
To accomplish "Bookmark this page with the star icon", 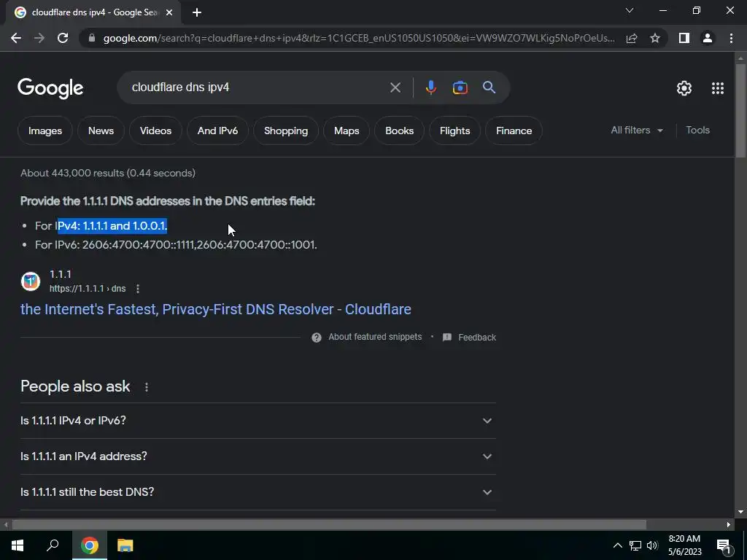I will (655, 38).
